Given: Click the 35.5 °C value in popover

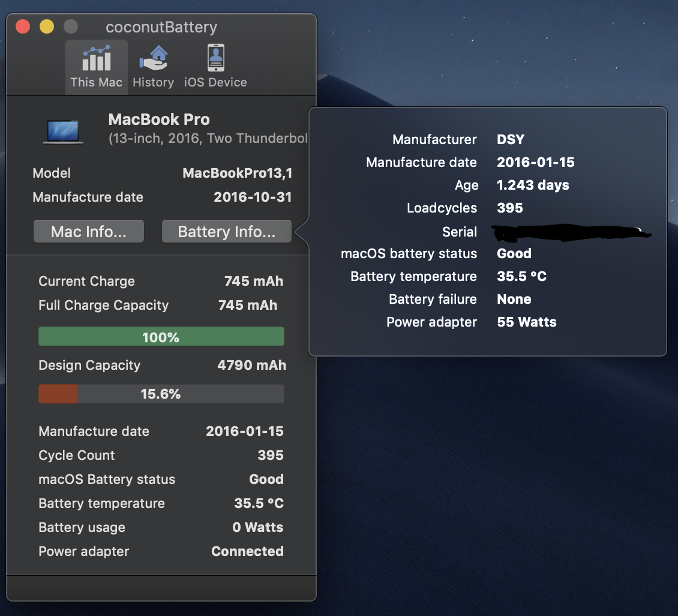Looking at the screenshot, I should (522, 276).
